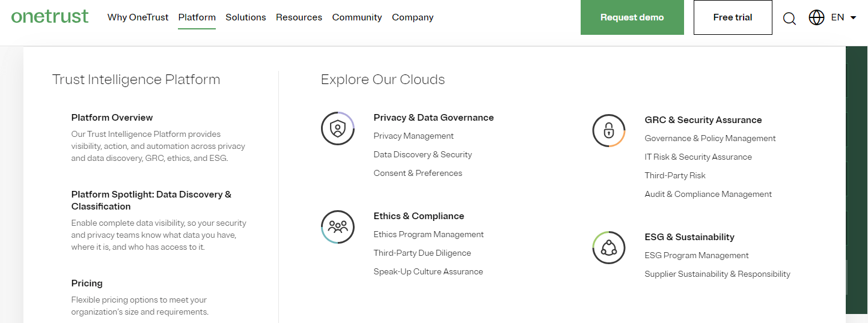Expand the EN language dropdown arrow

[x=853, y=17]
